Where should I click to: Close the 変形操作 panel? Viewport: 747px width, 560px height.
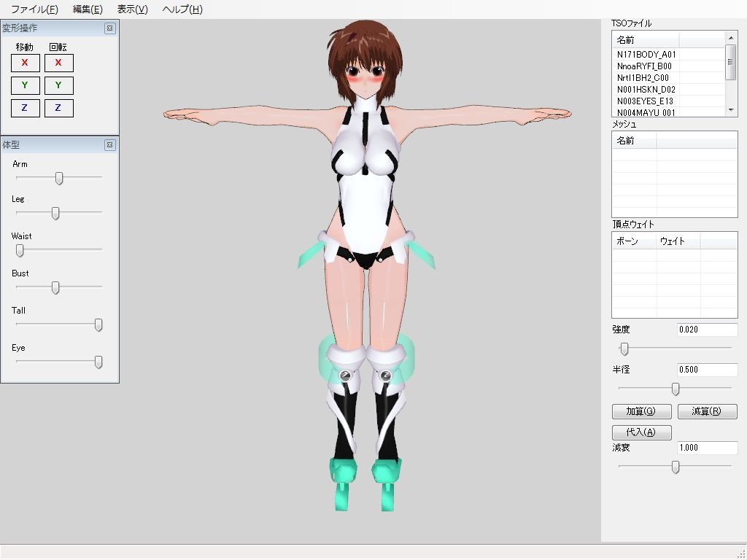[x=110, y=28]
